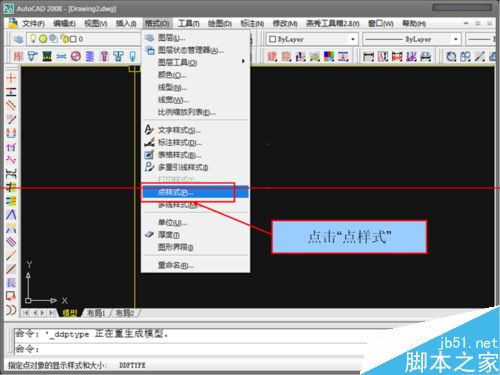The height and width of the screenshot is (375, 500).
Task: Open the 文件(F) menu
Action: click(x=33, y=24)
